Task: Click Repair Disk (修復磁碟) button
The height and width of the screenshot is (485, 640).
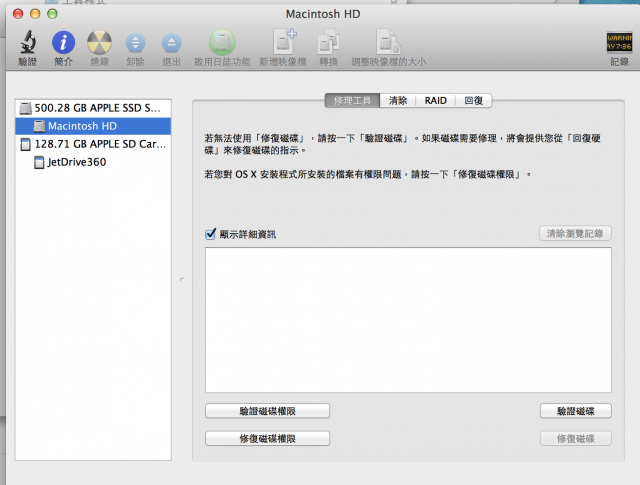Action: (x=576, y=438)
